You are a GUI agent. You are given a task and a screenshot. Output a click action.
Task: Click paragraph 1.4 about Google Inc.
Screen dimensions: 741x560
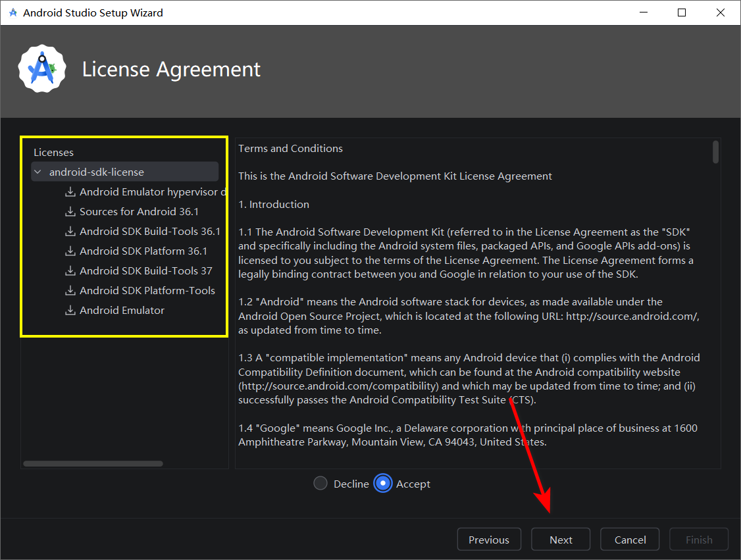pos(468,435)
